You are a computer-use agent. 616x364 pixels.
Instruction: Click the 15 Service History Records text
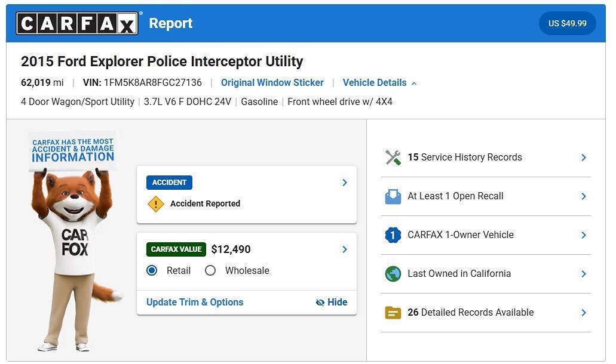tap(465, 158)
